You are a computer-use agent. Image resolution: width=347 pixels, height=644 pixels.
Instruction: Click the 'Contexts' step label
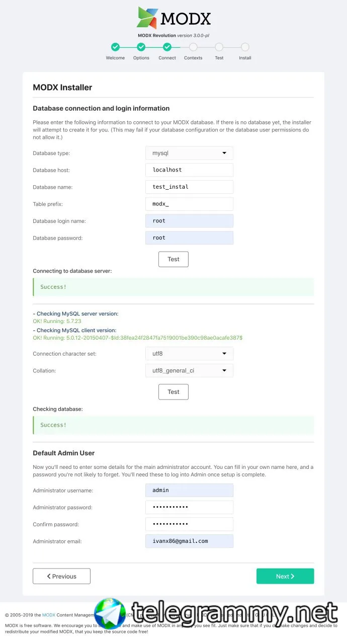pos(193,58)
